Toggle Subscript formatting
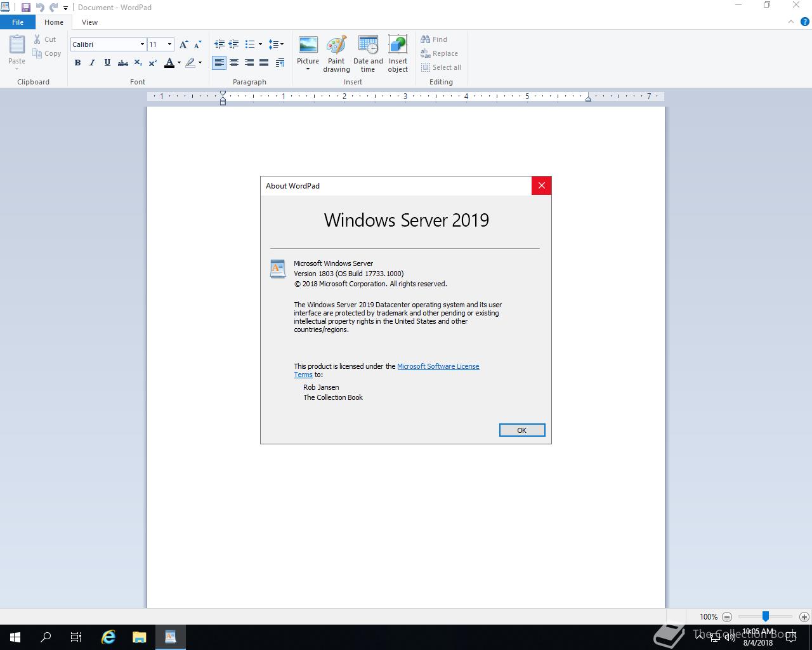812x650 pixels. 138,63
